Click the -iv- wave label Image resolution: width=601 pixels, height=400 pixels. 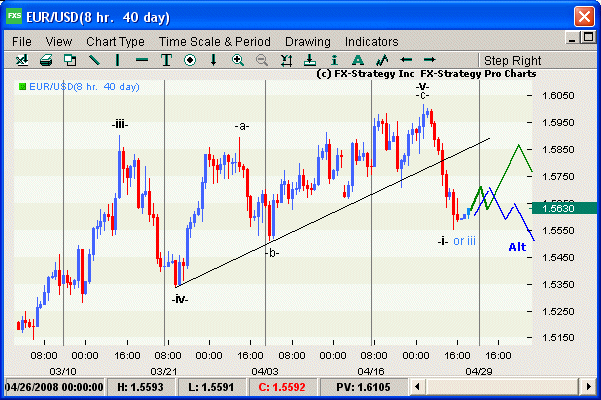180,299
